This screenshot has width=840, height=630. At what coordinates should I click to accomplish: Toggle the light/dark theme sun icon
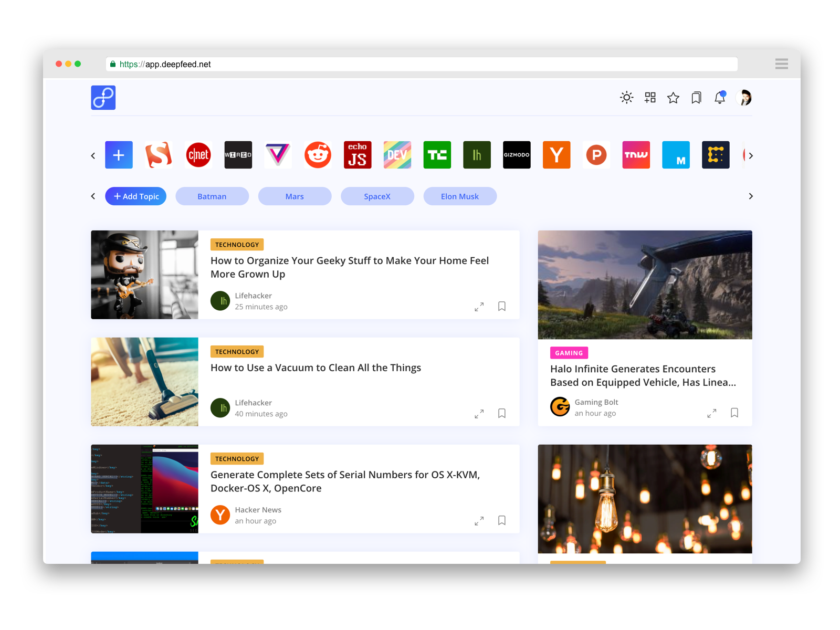coord(627,97)
